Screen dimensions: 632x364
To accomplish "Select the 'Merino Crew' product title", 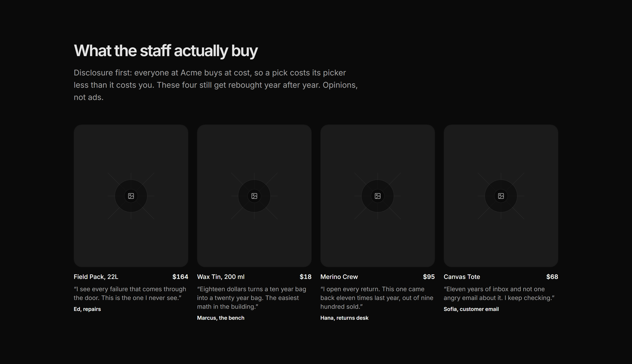I will click(x=339, y=277).
